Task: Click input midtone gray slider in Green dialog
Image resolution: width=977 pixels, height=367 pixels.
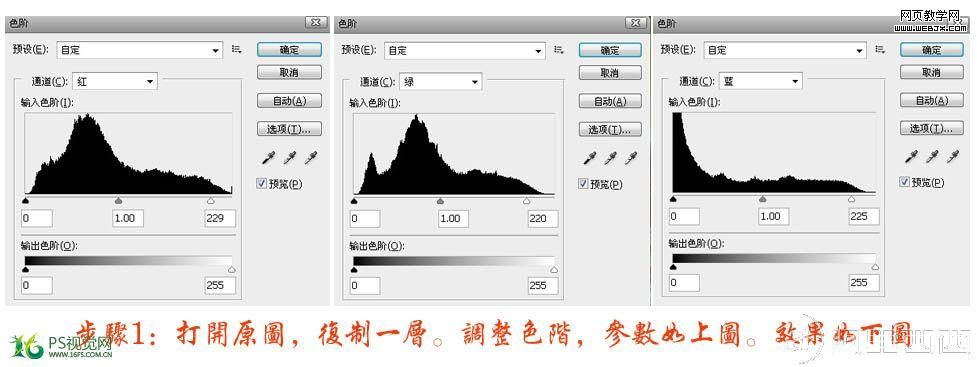Action: 441,201
